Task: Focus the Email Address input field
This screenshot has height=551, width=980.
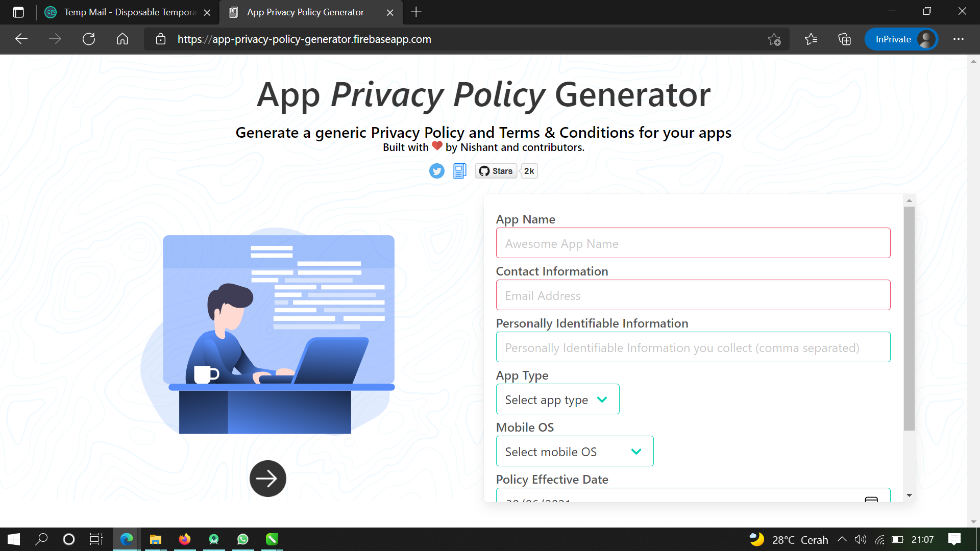Action: (x=693, y=295)
